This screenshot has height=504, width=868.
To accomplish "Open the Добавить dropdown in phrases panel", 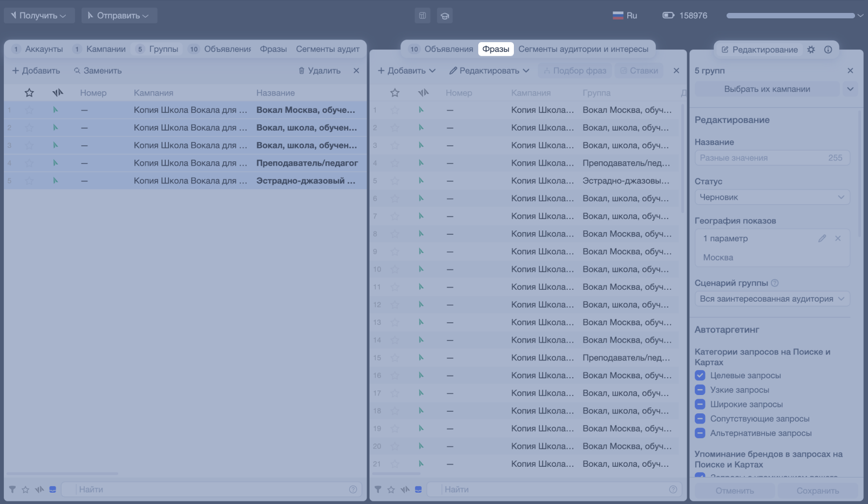I will (x=406, y=71).
